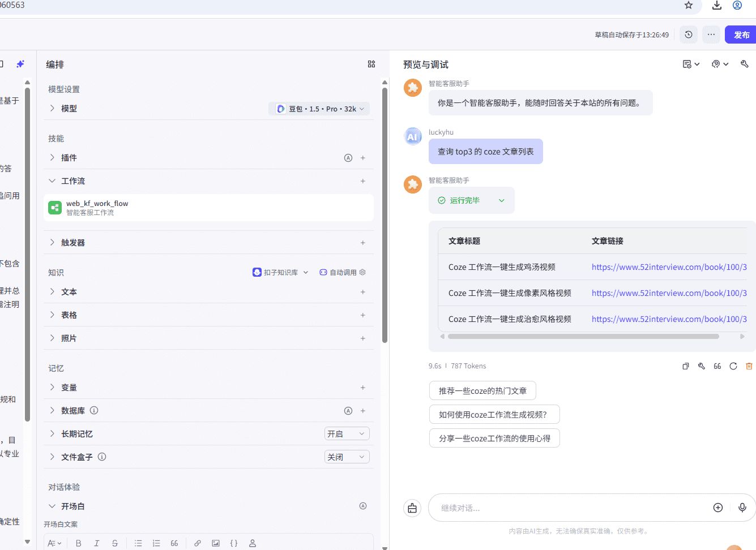
Task: Collapse the 工作流 section
Action: point(52,181)
